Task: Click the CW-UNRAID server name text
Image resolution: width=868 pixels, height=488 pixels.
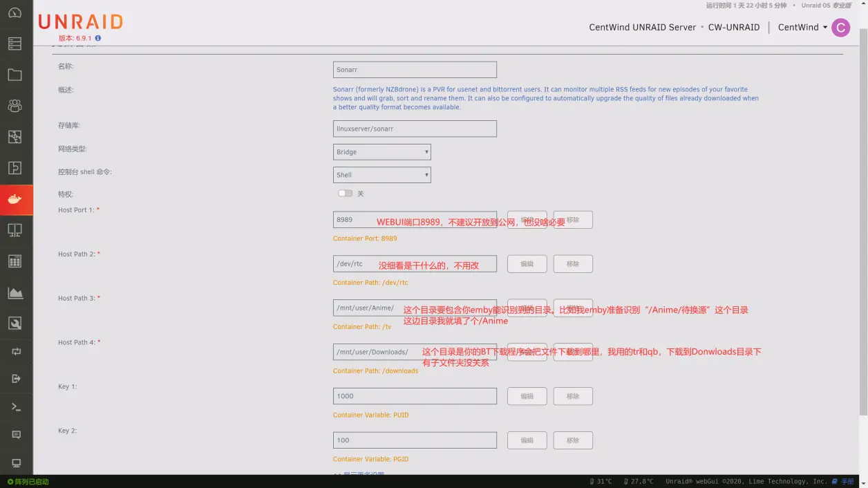Action: pyautogui.click(x=734, y=28)
